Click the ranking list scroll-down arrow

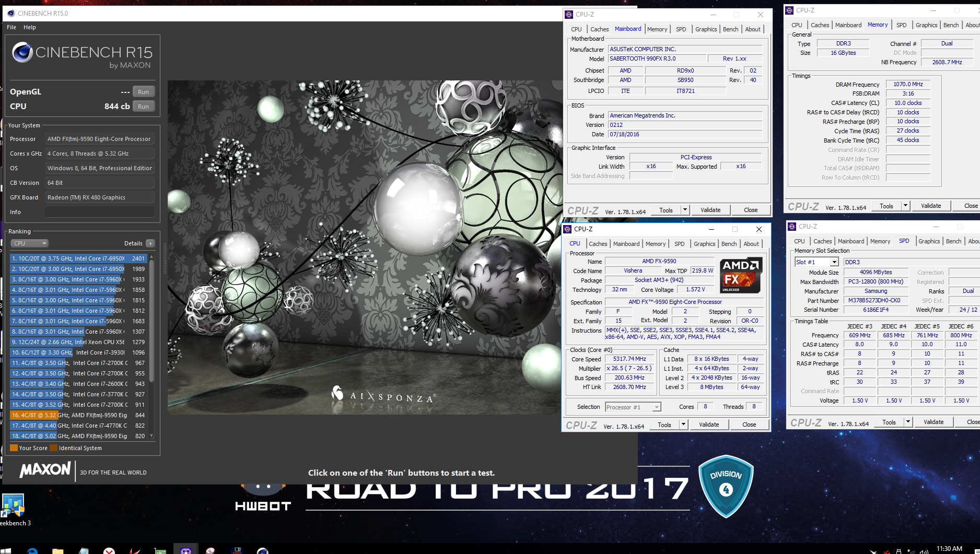152,436
